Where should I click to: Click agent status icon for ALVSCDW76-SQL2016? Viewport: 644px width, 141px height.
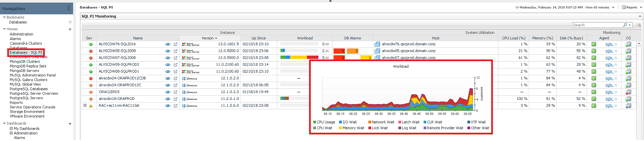click(x=594, y=44)
